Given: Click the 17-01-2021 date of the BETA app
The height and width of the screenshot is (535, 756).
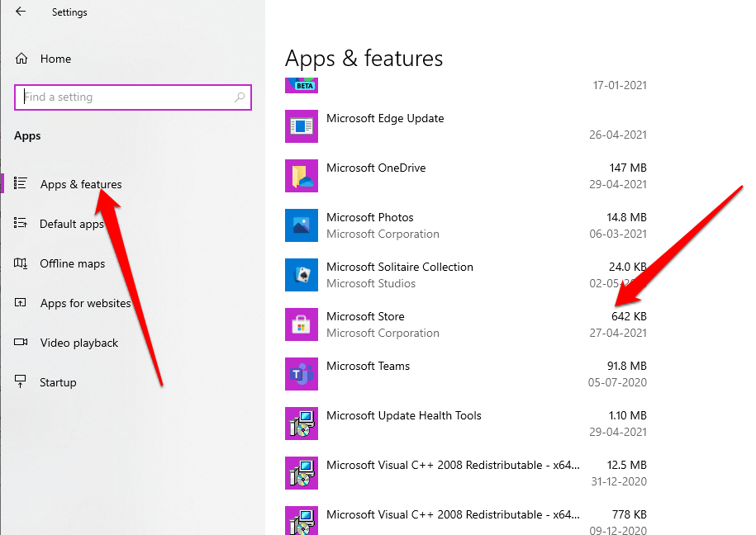Looking at the screenshot, I should click(620, 85).
